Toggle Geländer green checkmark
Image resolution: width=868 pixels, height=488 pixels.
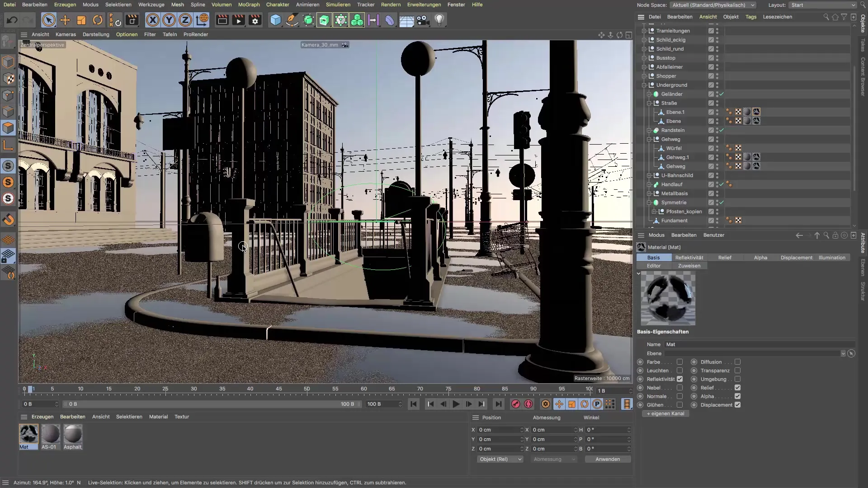[722, 94]
